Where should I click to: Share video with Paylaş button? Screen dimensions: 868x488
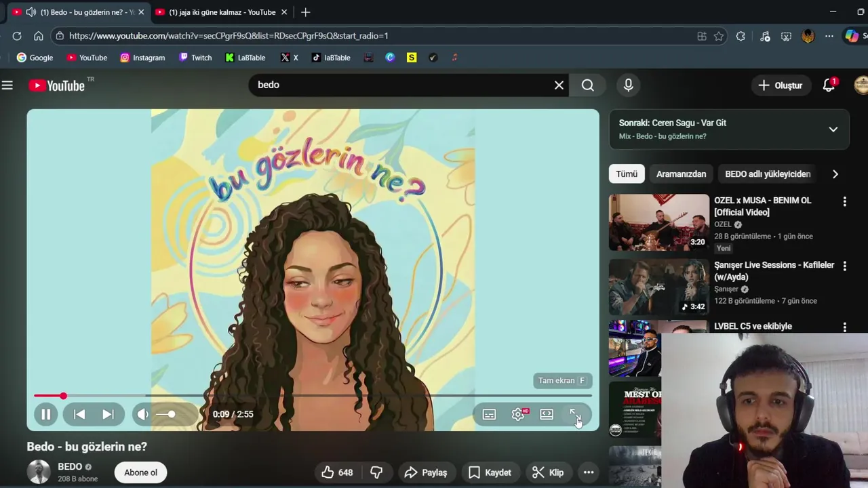coord(426,472)
